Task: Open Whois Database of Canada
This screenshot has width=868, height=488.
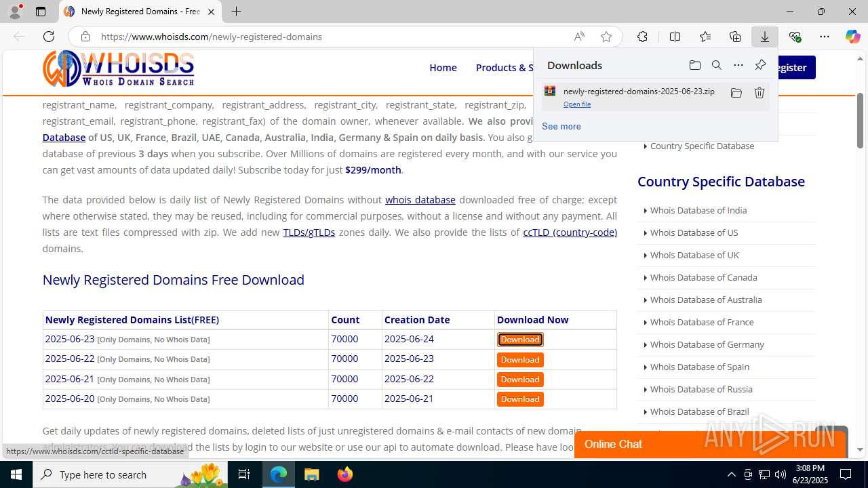Action: (703, 277)
